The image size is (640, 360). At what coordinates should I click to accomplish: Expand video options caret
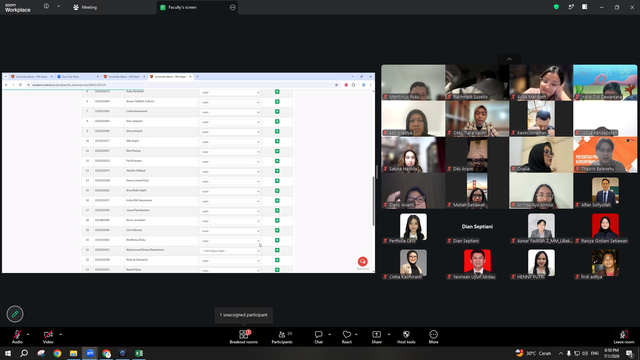click(60, 334)
